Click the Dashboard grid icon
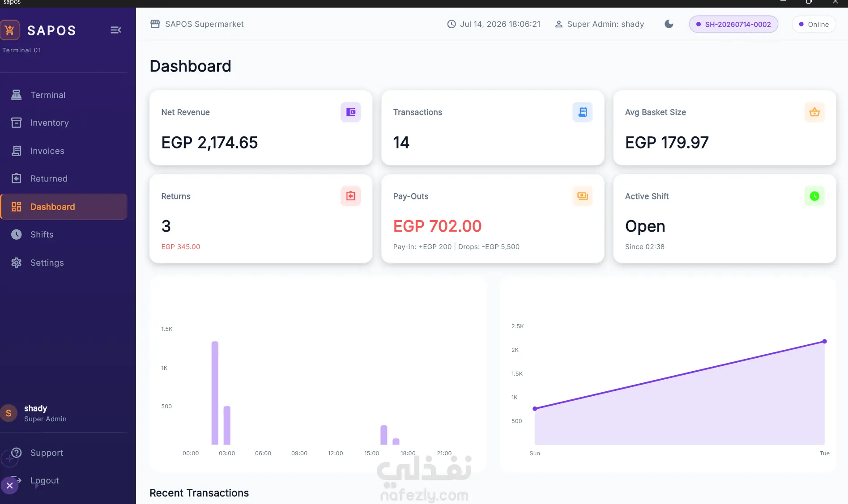The image size is (848, 504). pos(17,207)
